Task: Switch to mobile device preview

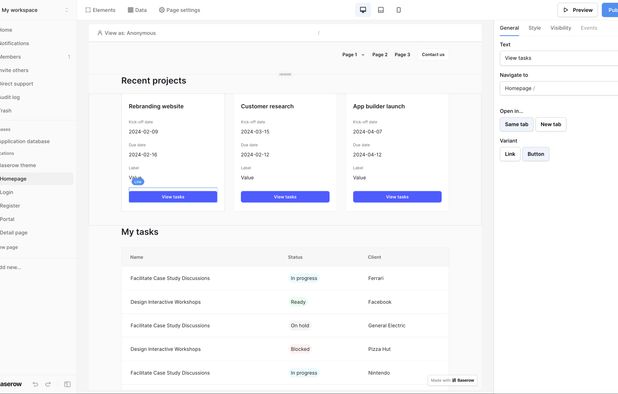Action: tap(398, 10)
